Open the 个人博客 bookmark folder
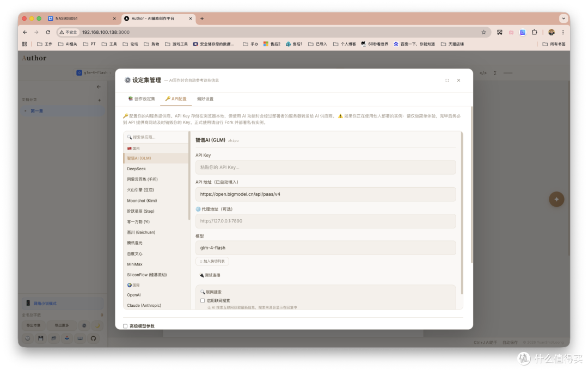588x371 pixels. [345, 44]
